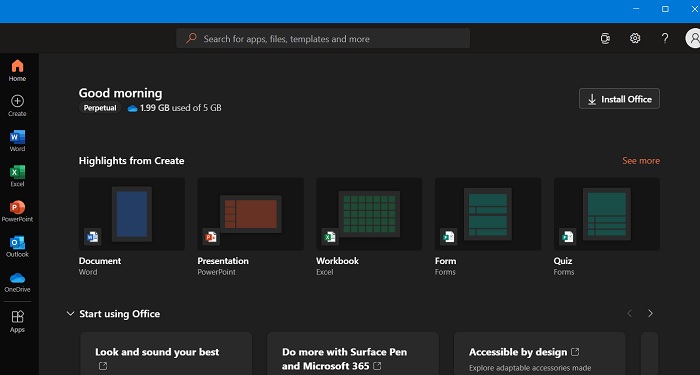Open the Apps list in sidebar
Image resolution: width=700 pixels, height=375 pixels.
click(x=17, y=321)
